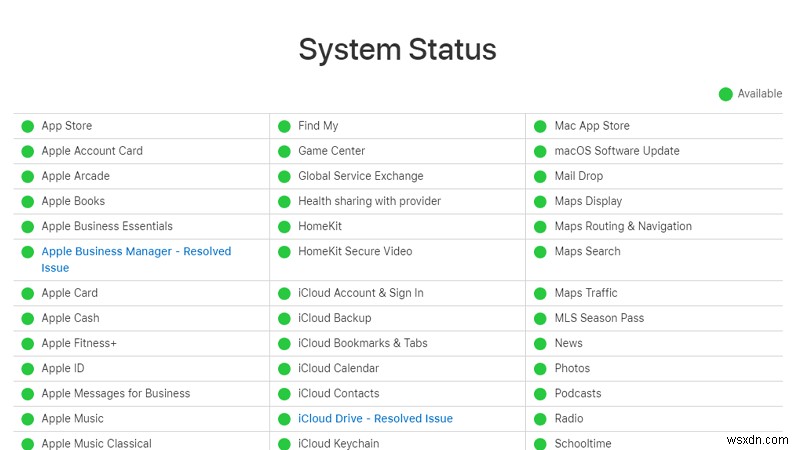Click the status dot next to Game Center
The width and height of the screenshot is (800, 450).
point(284,152)
